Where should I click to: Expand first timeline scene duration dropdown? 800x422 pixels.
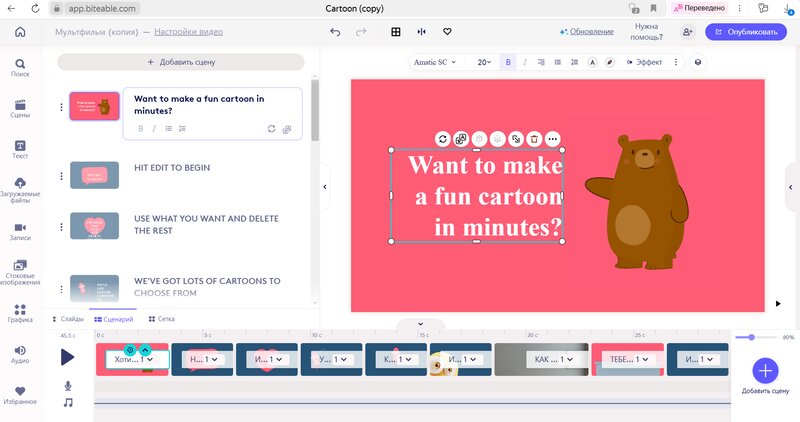tap(150, 359)
